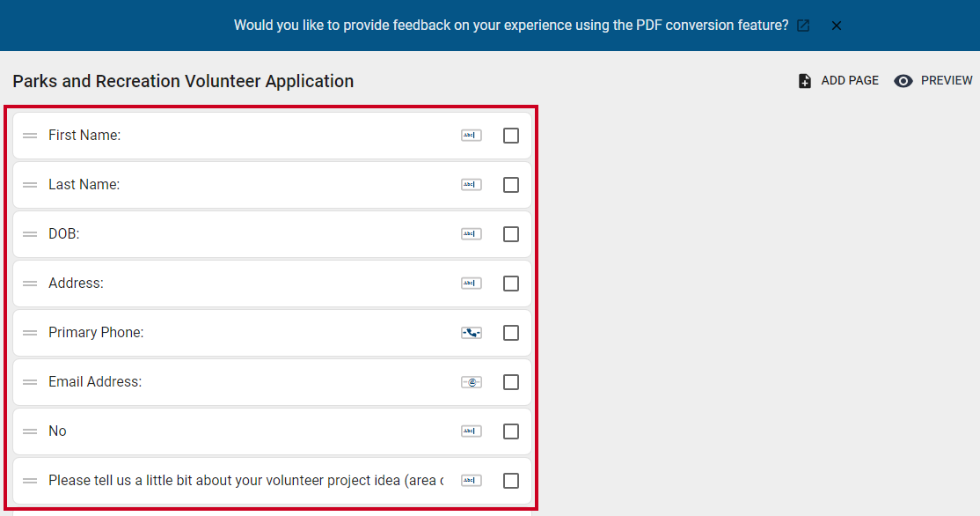Click the text field type icon for First Name

pyautogui.click(x=472, y=135)
